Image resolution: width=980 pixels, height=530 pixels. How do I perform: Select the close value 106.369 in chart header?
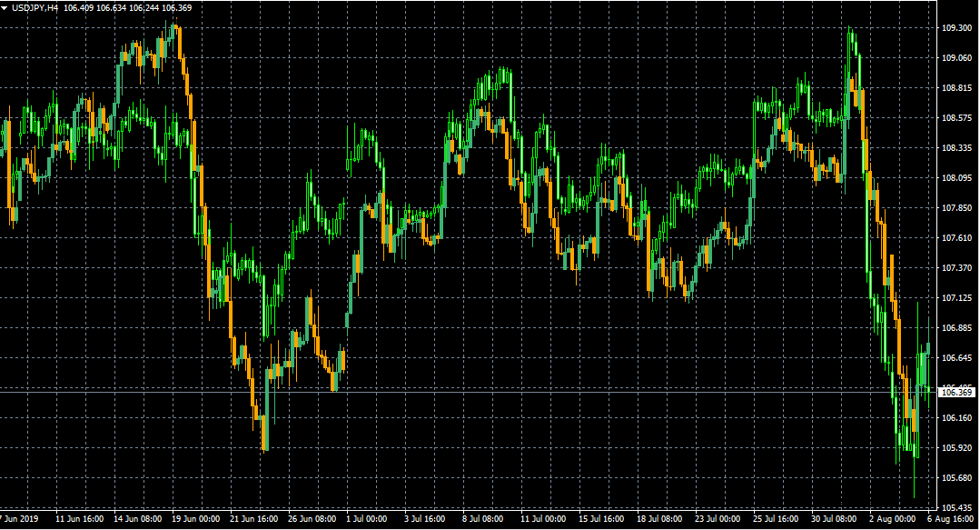click(177, 8)
